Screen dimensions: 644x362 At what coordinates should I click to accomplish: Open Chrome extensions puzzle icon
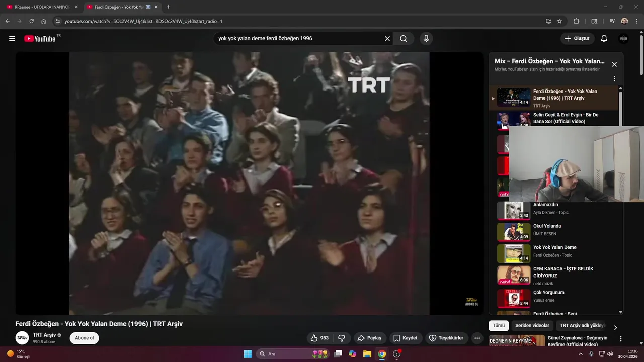[577, 21]
